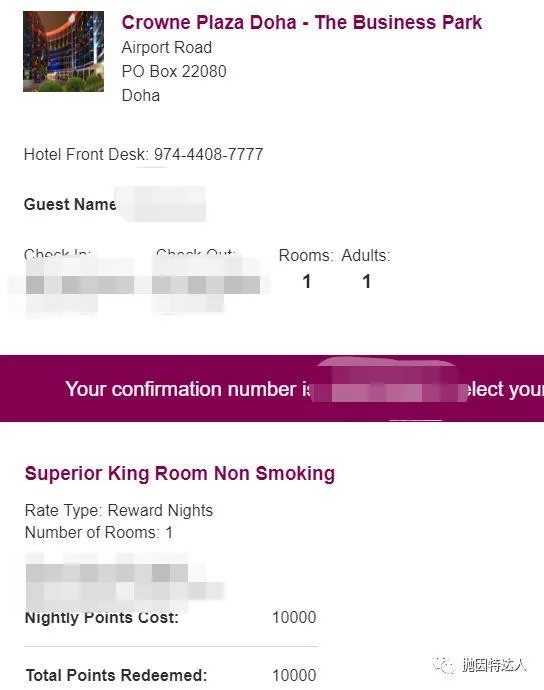Click the blurred check-out date
544x690 pixels.
[x=206, y=285]
